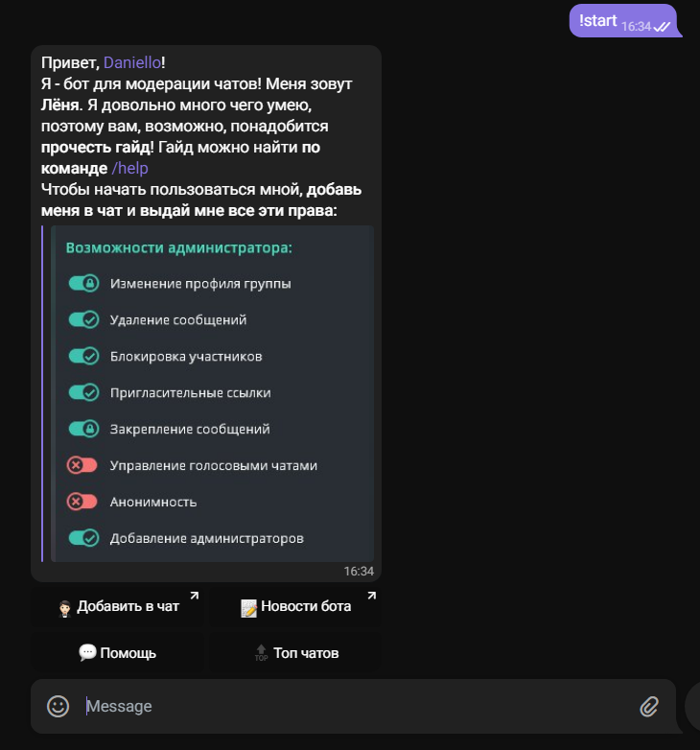This screenshot has width=700, height=750.
Task: Toggle Изменение профиля группы switch
Action: pos(83,284)
